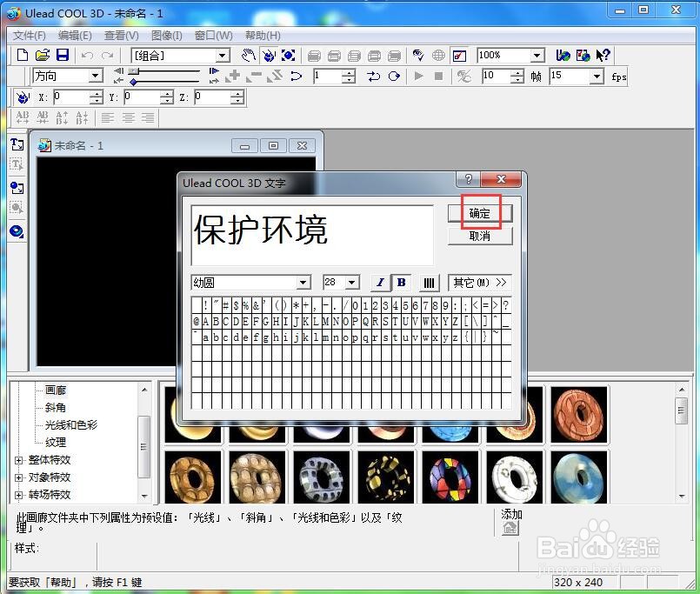Select the Resize Object tool
700x594 pixels.
coord(289,56)
